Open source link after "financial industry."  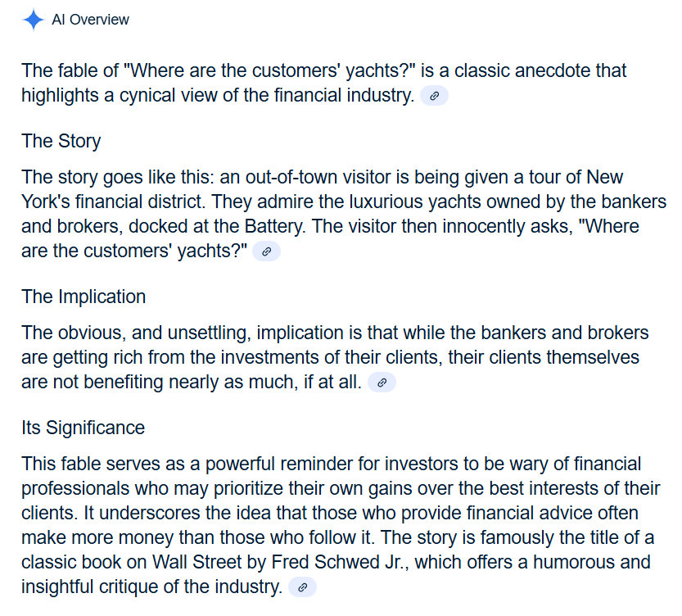(x=434, y=96)
